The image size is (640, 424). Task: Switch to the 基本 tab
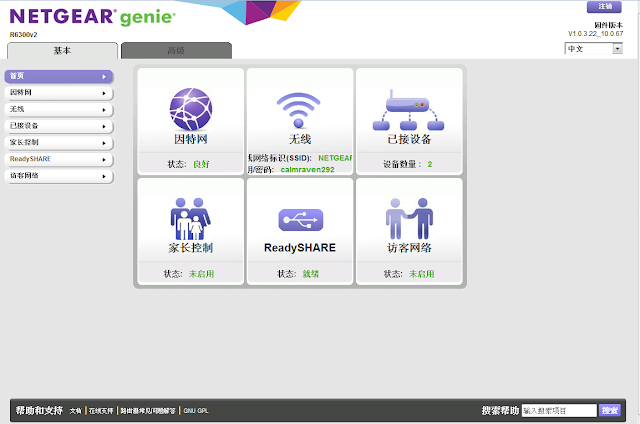[x=62, y=51]
